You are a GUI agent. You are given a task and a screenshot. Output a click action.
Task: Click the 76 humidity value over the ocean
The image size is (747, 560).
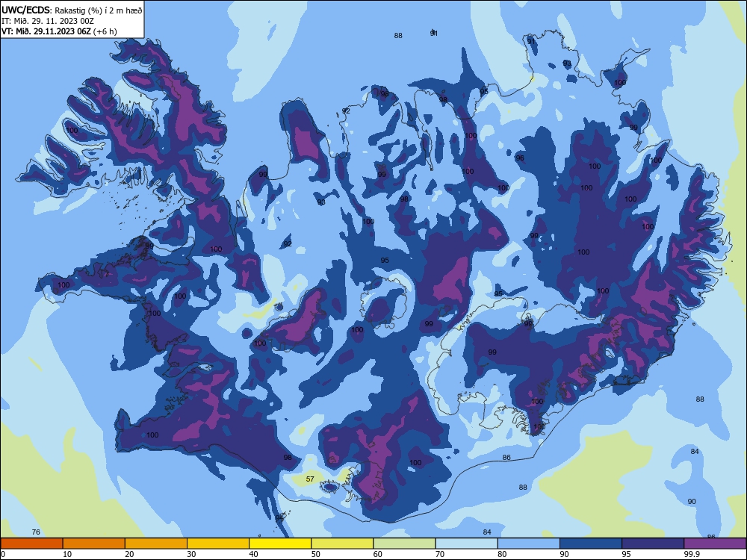[x=36, y=532]
